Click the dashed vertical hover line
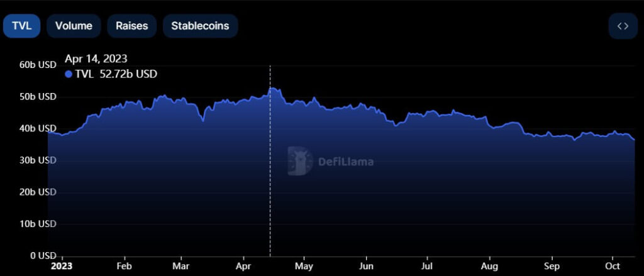The width and height of the screenshot is (644, 276). click(270, 189)
